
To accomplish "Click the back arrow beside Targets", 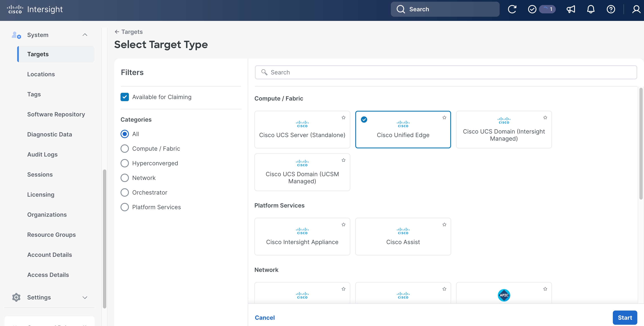I will pyautogui.click(x=117, y=32).
